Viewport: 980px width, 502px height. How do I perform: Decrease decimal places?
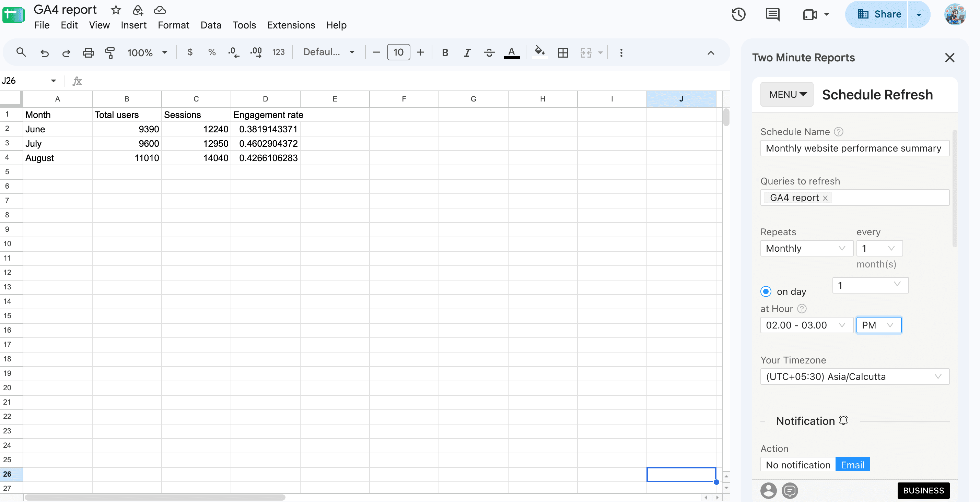(234, 52)
